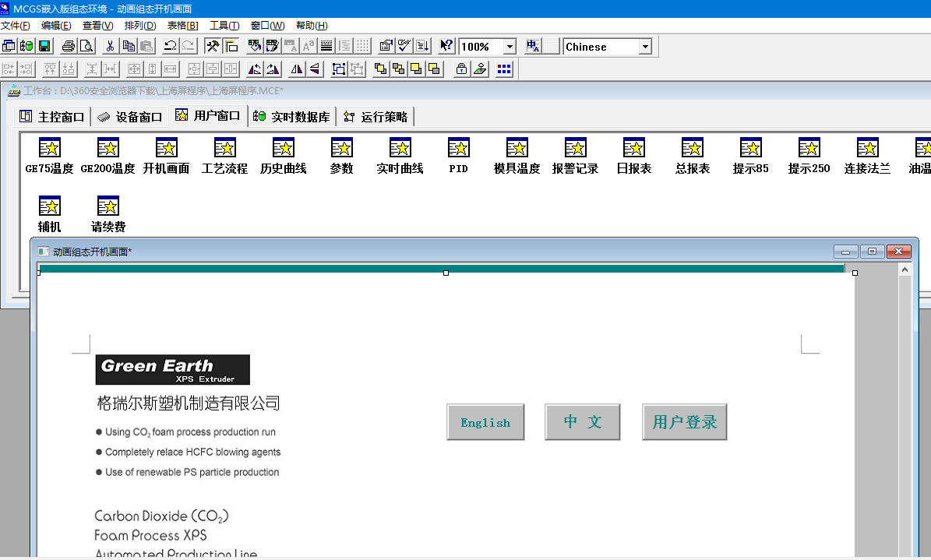Viewport: 931px width, 560px height.
Task: Switch to the 设备窗口 tab
Action: coord(130,117)
